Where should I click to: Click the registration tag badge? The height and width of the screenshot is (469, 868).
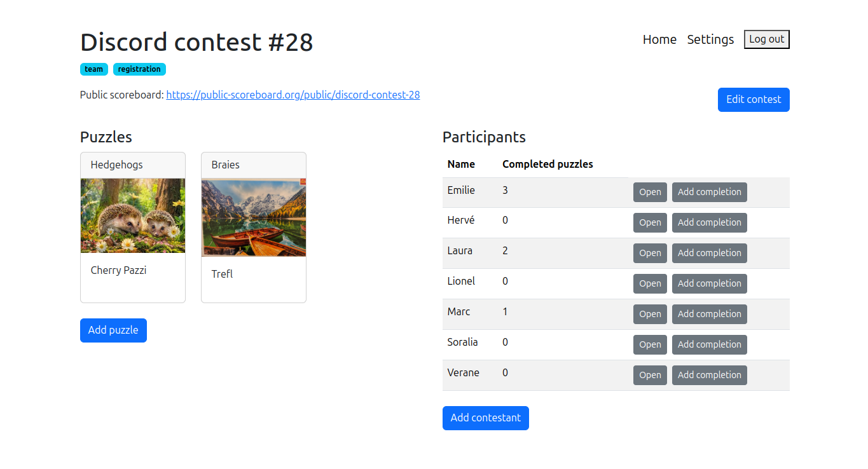139,69
